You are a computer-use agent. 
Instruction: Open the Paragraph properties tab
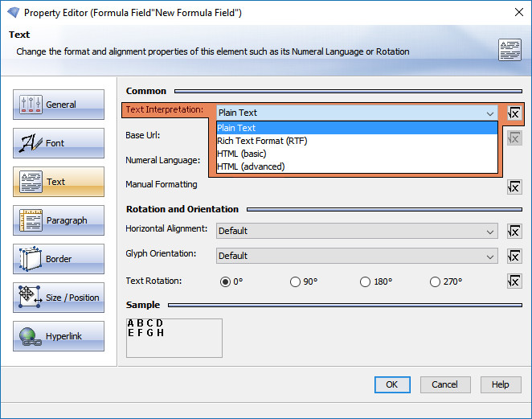point(59,220)
